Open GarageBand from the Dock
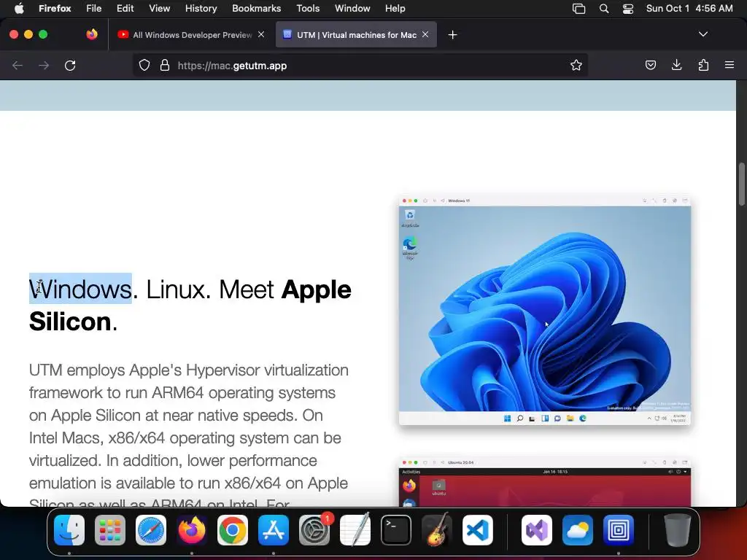Screen dimensions: 747x560 coord(436,530)
